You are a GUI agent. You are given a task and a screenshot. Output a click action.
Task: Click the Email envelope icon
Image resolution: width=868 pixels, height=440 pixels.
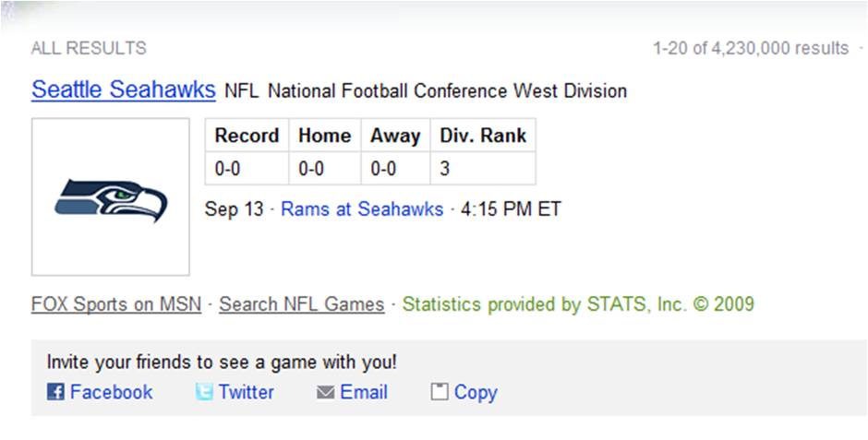325,392
